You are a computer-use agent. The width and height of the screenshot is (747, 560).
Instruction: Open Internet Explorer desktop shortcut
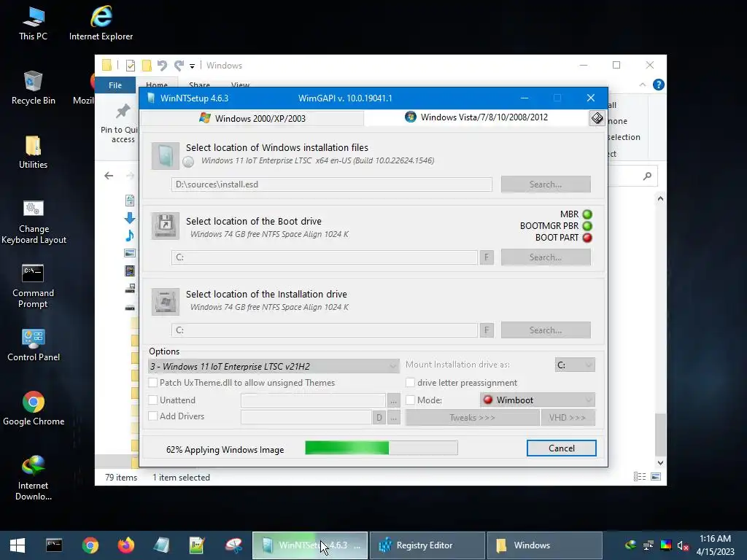(101, 23)
